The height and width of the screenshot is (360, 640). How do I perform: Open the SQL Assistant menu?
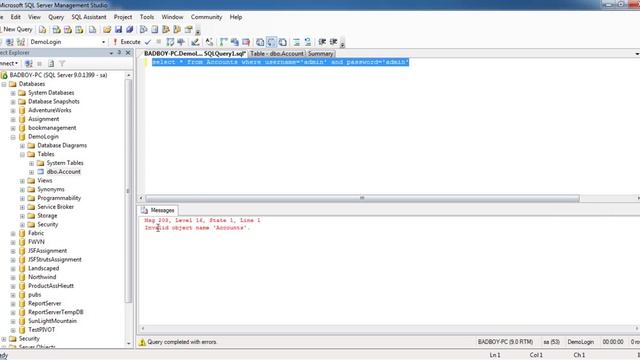click(x=89, y=17)
